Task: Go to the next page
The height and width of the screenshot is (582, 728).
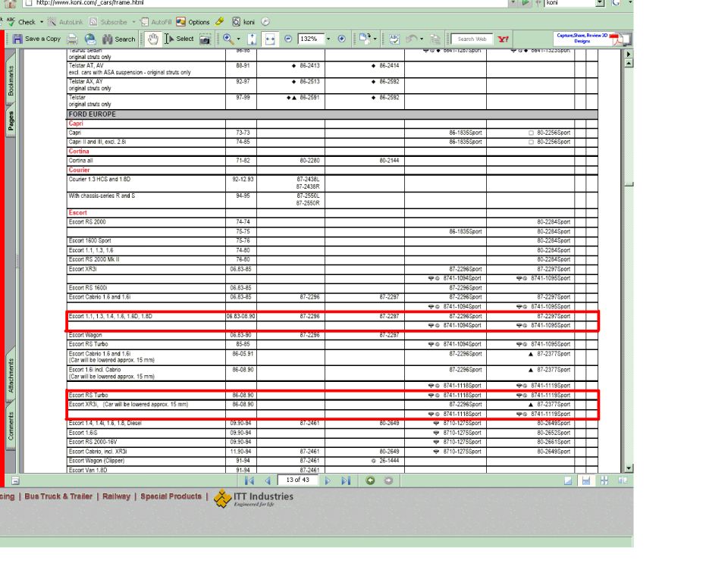Action: pyautogui.click(x=328, y=480)
